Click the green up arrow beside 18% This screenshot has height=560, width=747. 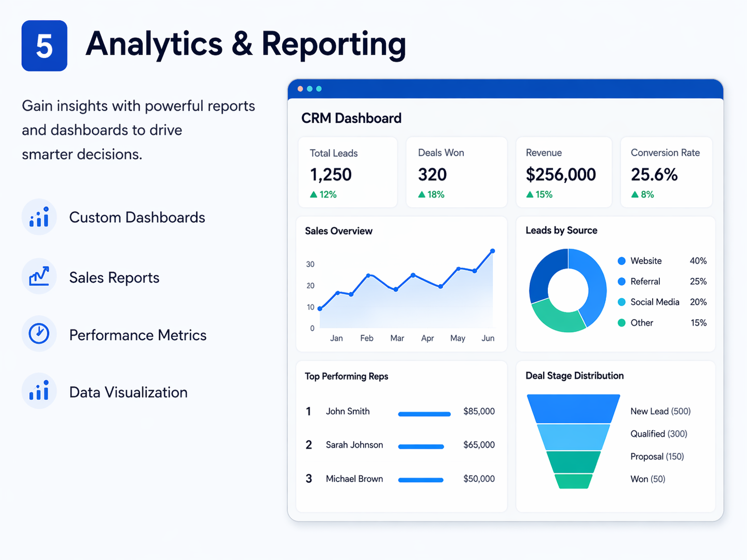pos(421,194)
